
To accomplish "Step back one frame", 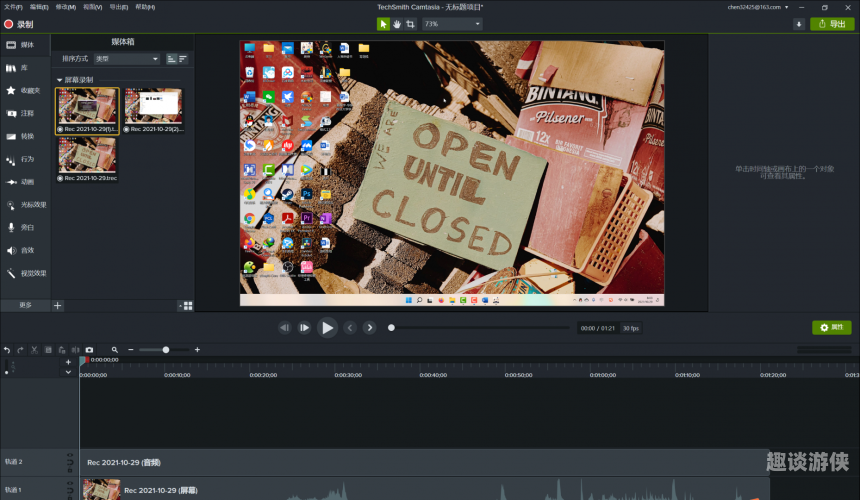I will 285,328.
